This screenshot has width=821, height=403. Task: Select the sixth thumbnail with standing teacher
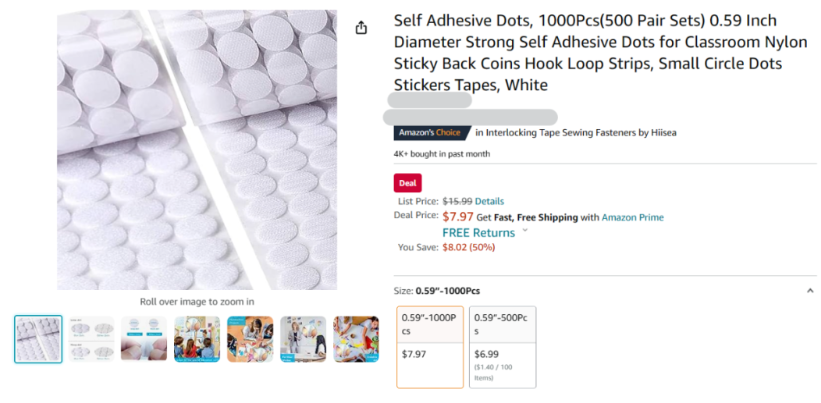(303, 339)
